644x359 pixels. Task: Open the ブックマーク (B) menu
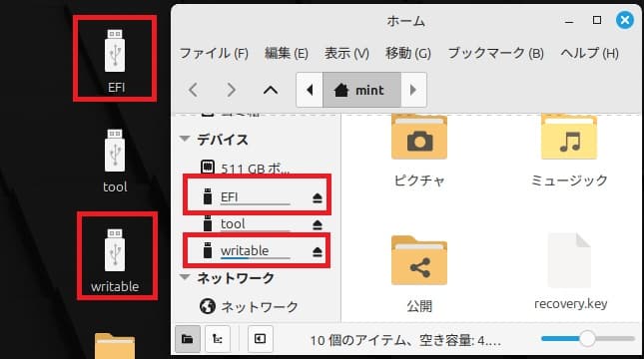(x=496, y=53)
